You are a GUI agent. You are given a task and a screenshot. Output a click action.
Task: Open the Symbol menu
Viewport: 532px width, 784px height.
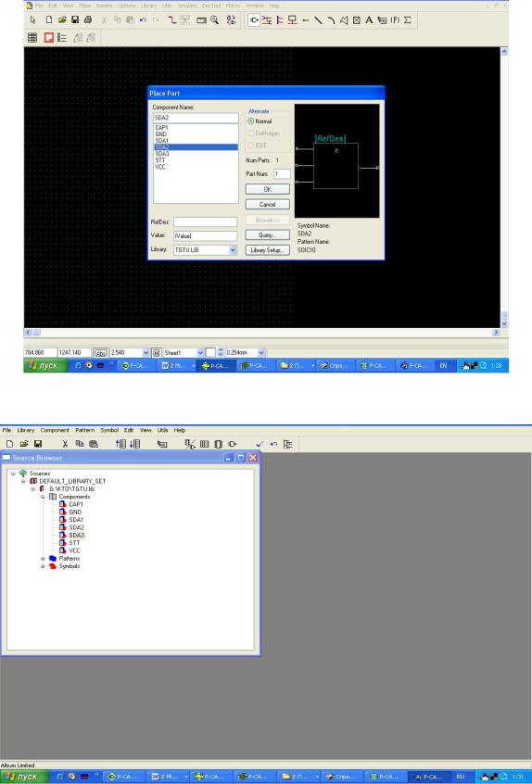(x=109, y=430)
